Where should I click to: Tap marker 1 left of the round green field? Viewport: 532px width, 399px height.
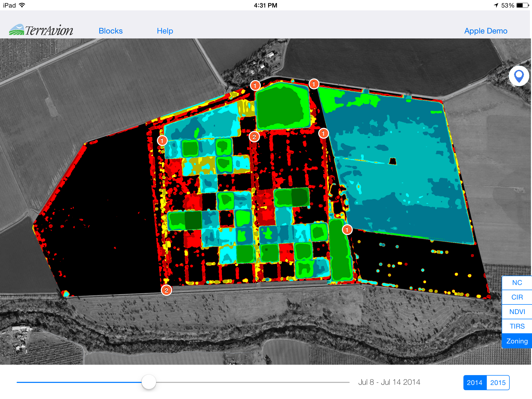pos(255,85)
